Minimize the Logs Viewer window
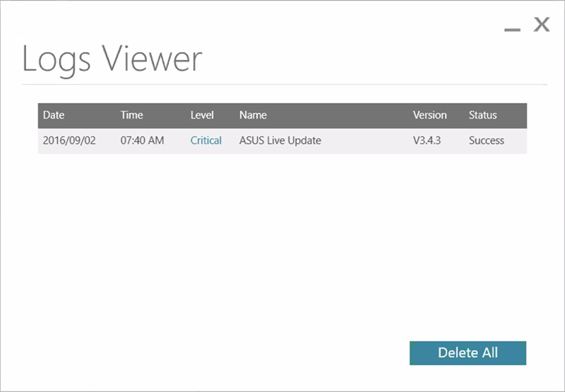 [x=512, y=29]
